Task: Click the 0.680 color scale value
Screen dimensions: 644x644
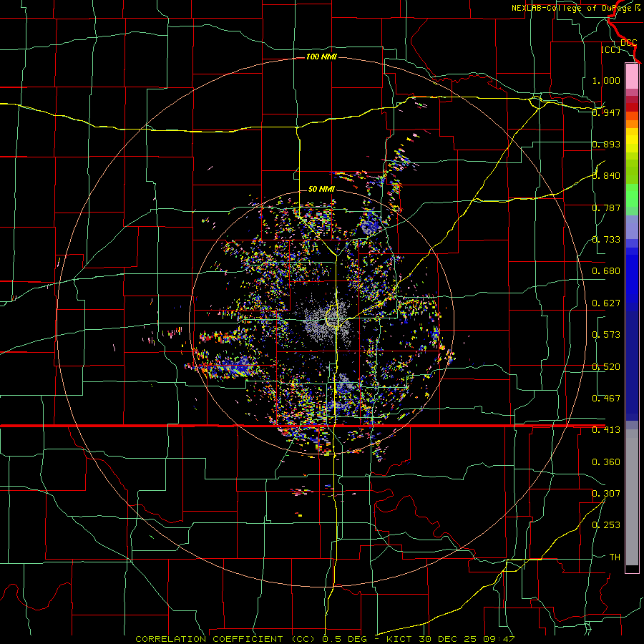Action: [x=606, y=271]
